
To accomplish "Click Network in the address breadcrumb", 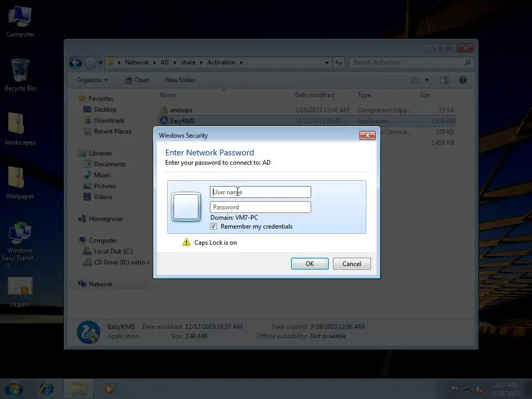I will (x=137, y=62).
